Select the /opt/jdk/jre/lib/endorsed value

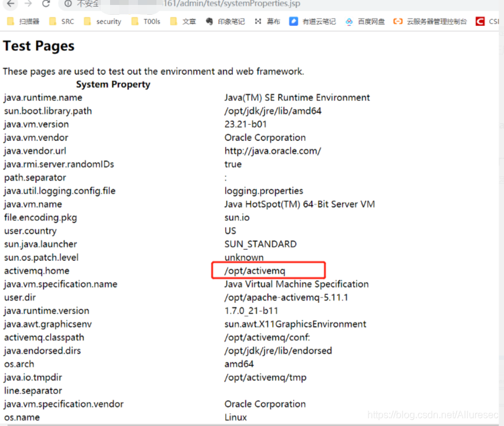point(278,351)
